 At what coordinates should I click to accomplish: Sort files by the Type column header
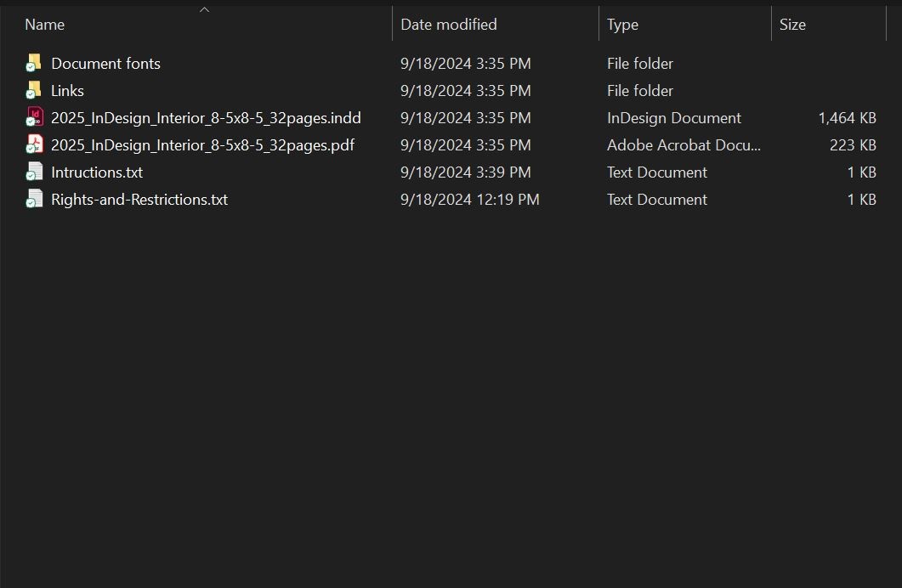coord(622,25)
